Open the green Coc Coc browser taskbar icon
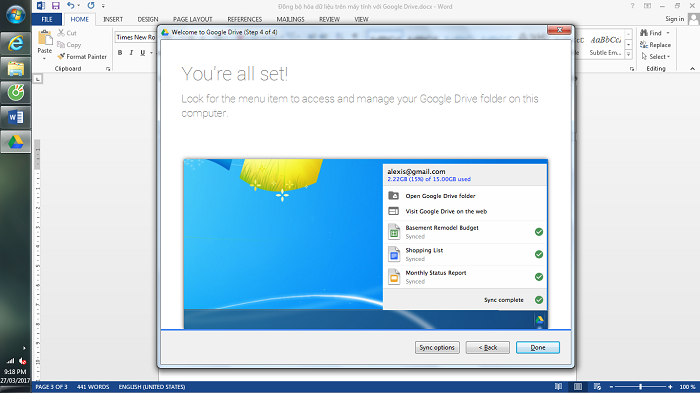This screenshot has height=393, width=700. tap(16, 93)
